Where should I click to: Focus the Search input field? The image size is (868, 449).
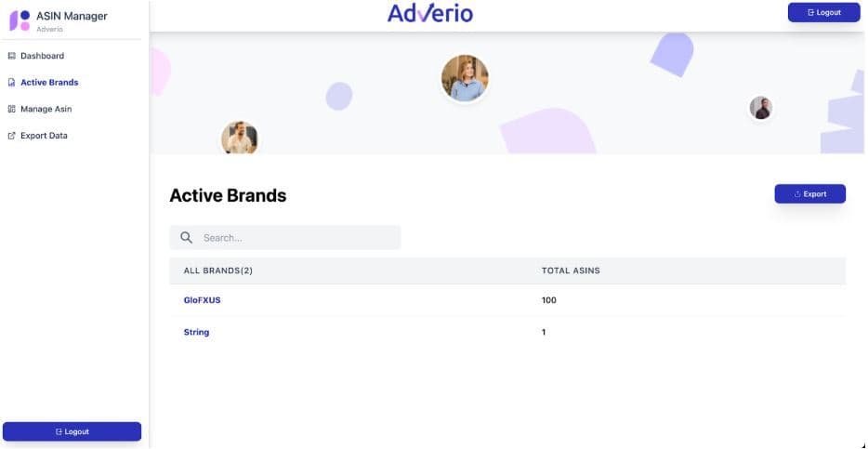click(x=297, y=238)
